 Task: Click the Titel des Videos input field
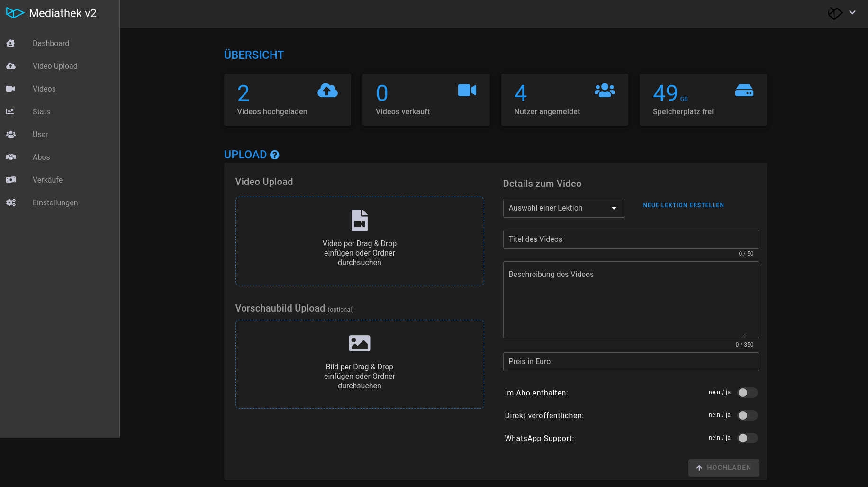[631, 239]
